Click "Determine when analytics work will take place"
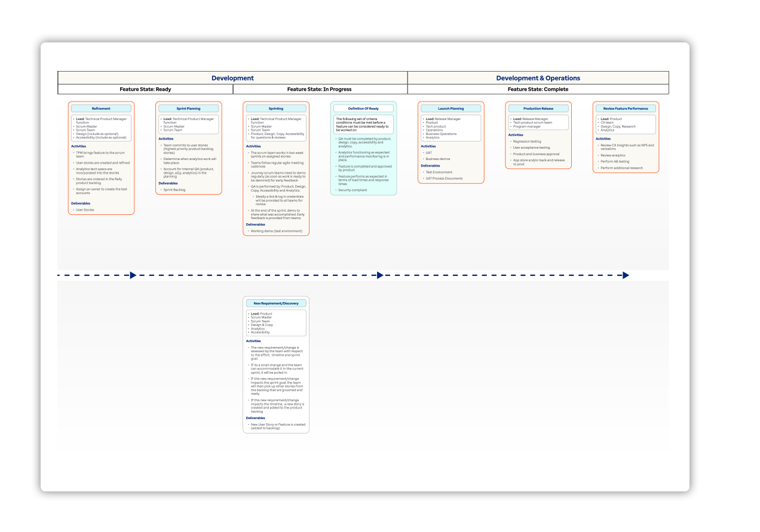This screenshot has height=532, width=760. tap(190, 160)
